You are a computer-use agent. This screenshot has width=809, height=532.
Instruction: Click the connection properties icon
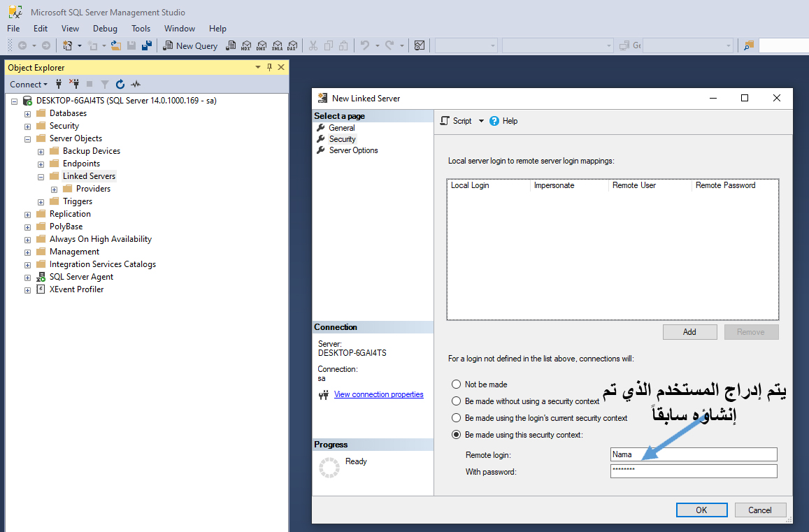pyautogui.click(x=324, y=395)
